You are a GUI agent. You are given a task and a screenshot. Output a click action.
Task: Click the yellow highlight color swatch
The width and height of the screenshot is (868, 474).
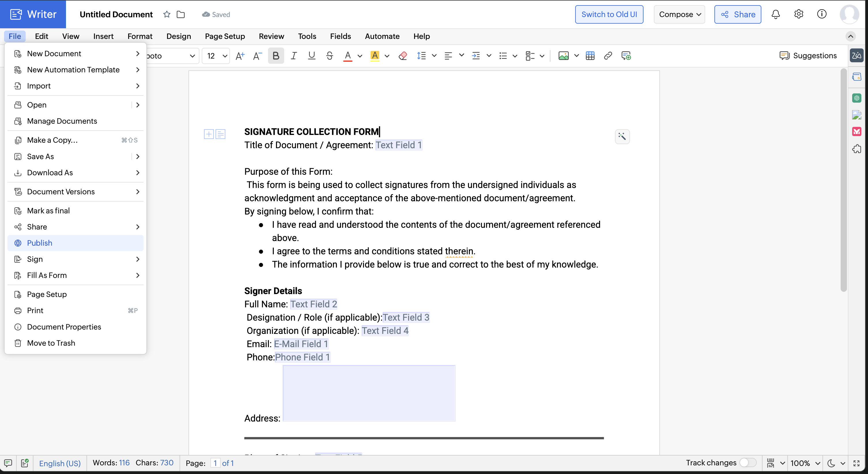click(x=375, y=56)
